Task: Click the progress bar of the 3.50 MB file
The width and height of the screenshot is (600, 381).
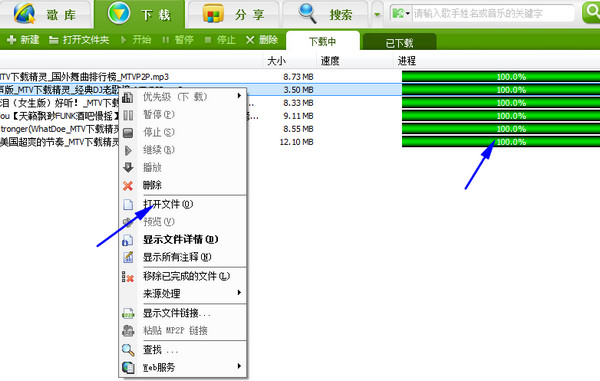Action: coord(501,90)
